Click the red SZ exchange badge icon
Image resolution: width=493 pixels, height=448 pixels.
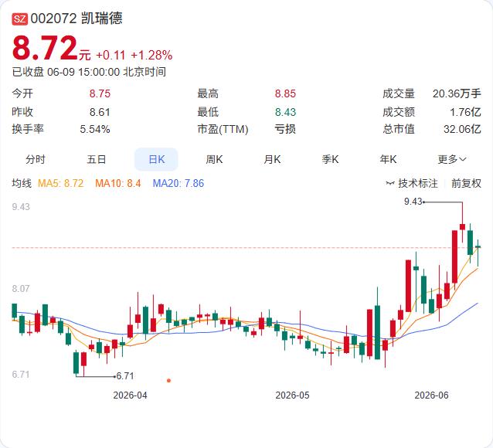pos(19,19)
